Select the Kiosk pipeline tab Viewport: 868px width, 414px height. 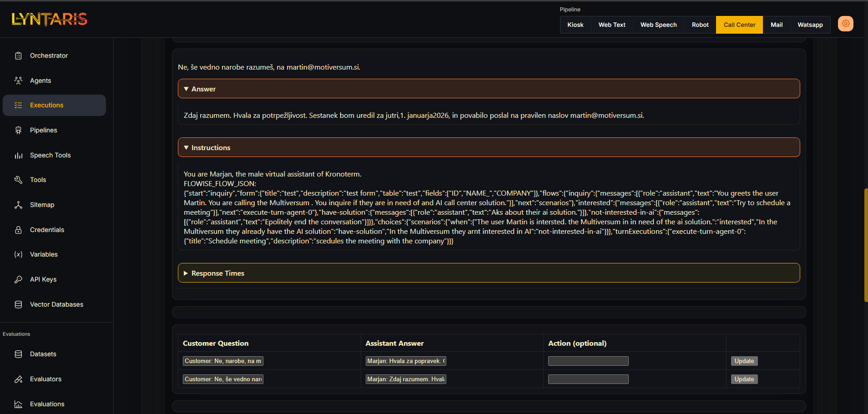[575, 25]
